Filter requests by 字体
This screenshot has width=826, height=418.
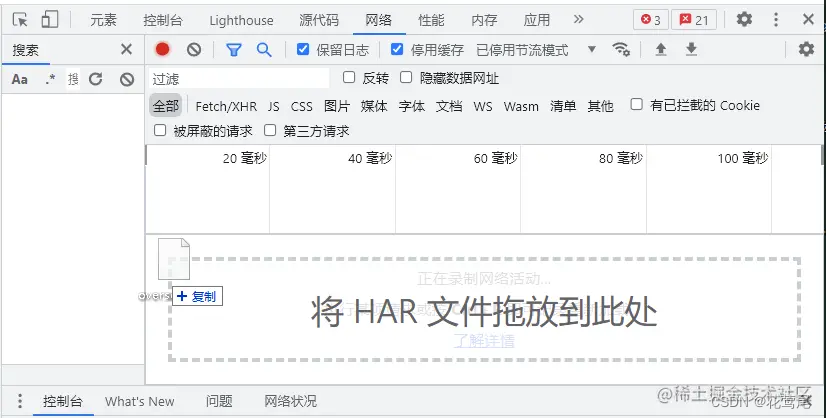click(x=411, y=106)
